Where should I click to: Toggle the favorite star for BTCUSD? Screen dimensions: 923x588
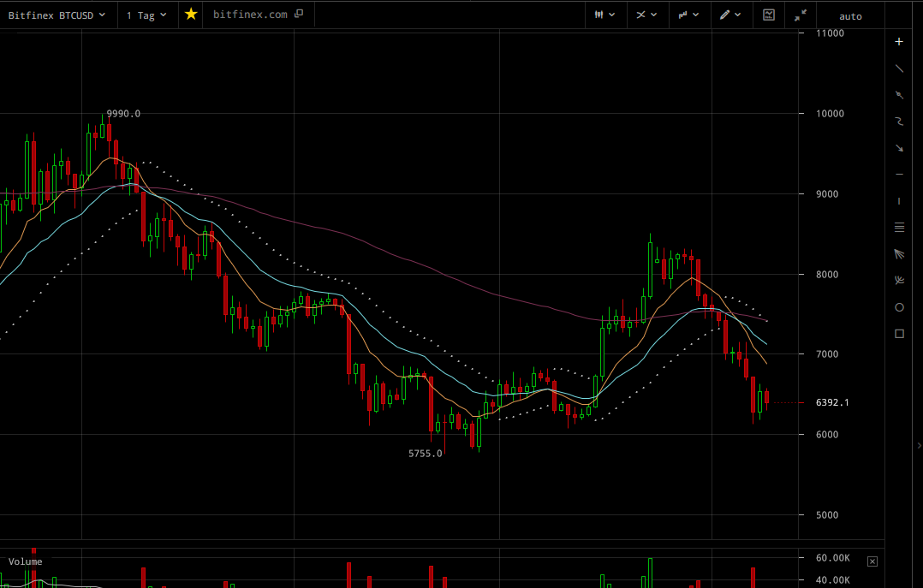point(190,14)
